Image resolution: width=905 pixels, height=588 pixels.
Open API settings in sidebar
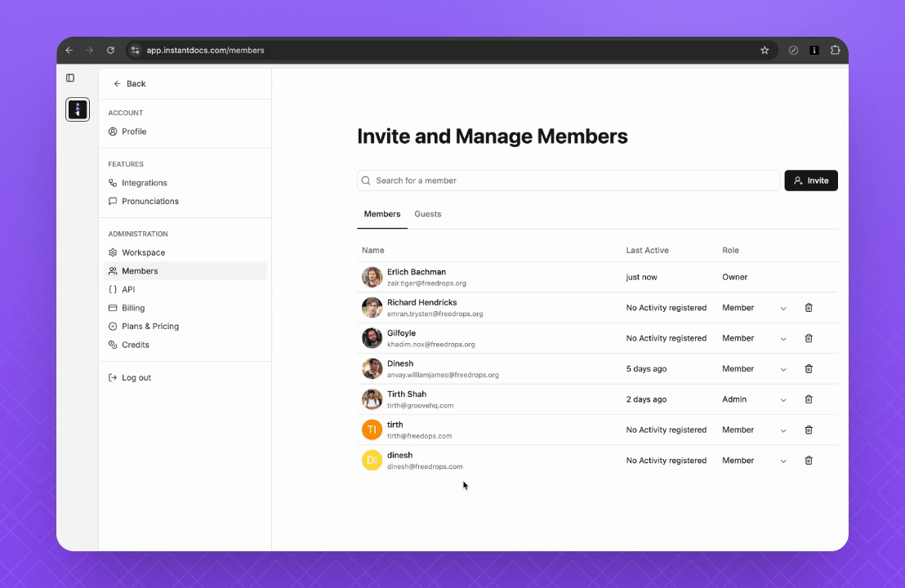(185, 290)
